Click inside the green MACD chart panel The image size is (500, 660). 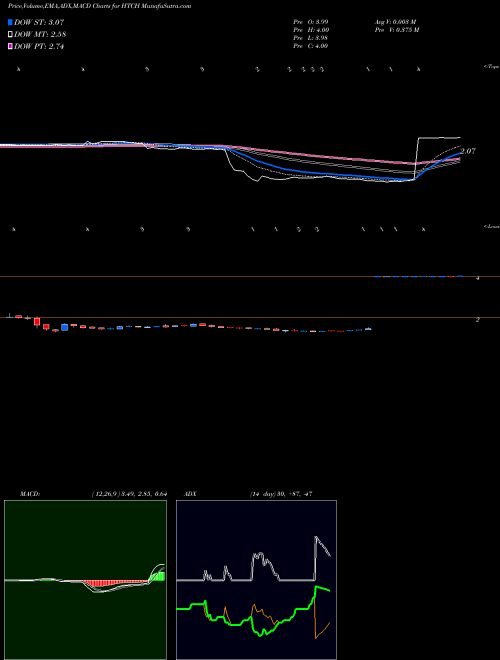pyautogui.click(x=85, y=580)
